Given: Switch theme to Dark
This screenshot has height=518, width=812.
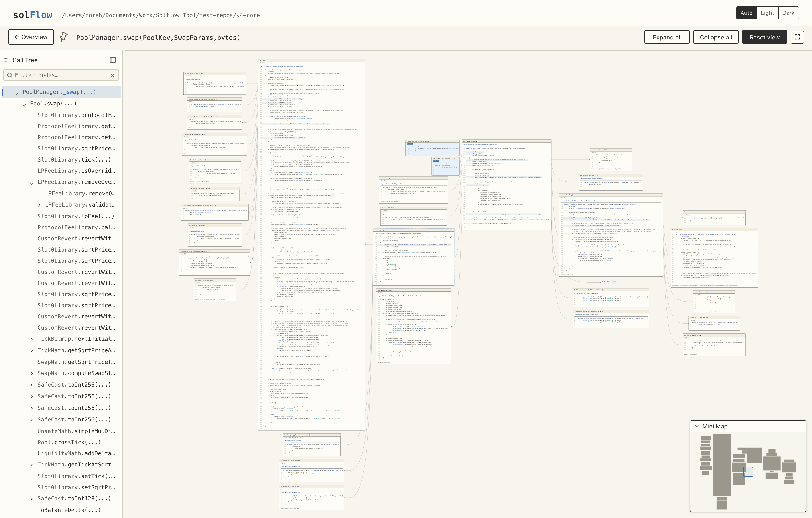Looking at the screenshot, I should [x=788, y=13].
